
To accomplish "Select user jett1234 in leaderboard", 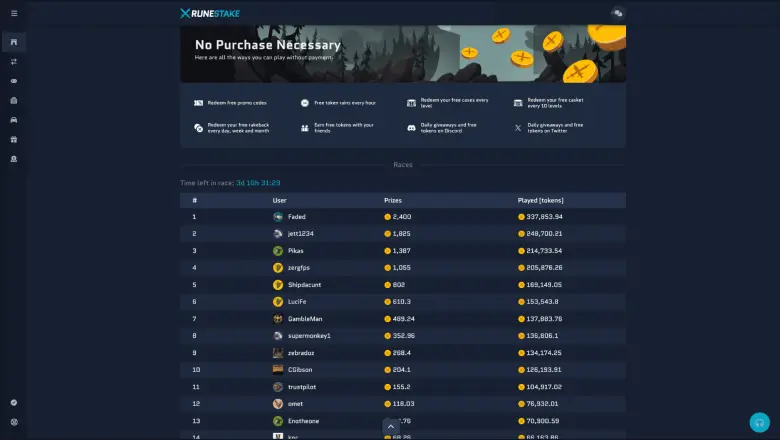I will pyautogui.click(x=300, y=234).
